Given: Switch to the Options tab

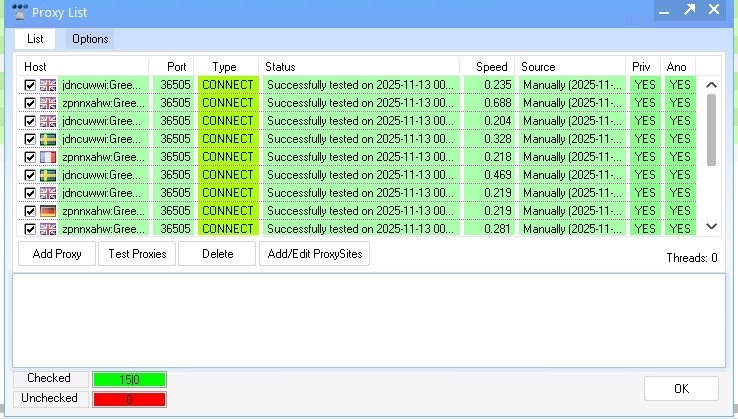Looking at the screenshot, I should pyautogui.click(x=90, y=39).
